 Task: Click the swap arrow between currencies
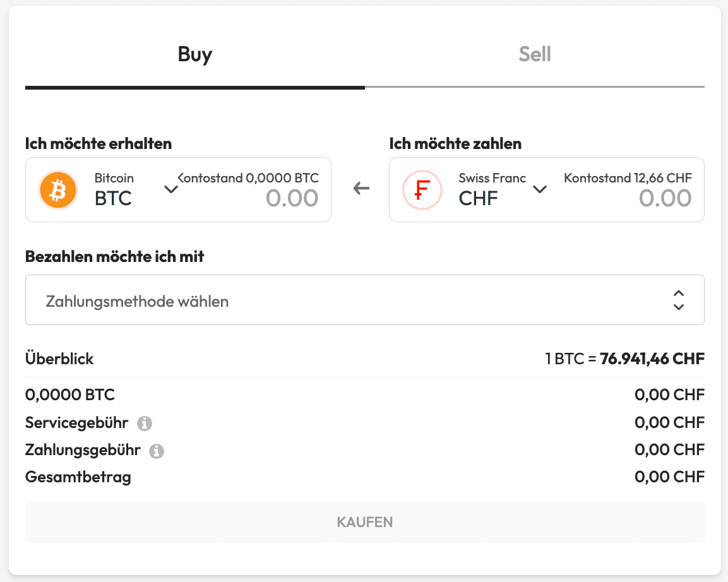pos(361,188)
